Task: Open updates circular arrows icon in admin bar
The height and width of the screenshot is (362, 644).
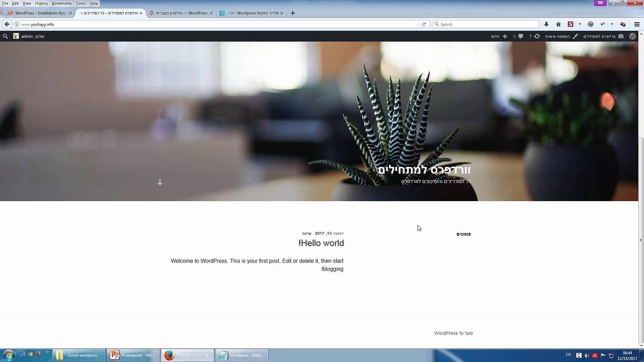Action: click(537, 36)
